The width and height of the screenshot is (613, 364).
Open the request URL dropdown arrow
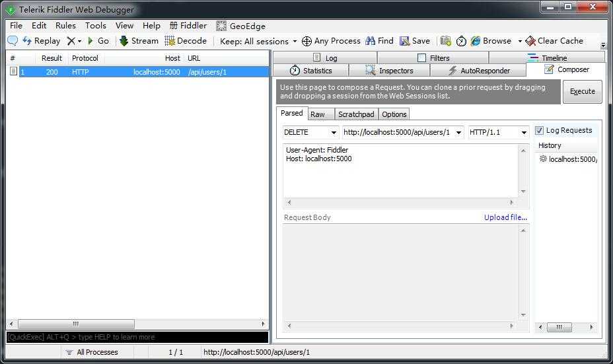458,133
